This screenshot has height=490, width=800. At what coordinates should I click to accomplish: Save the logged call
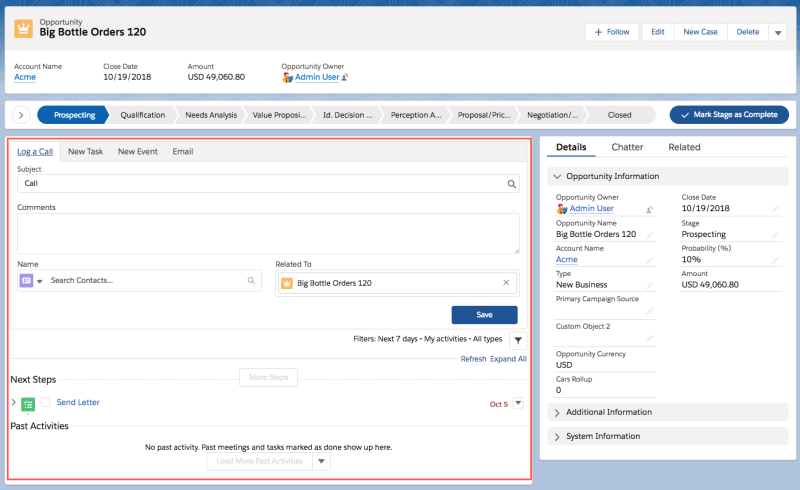click(484, 315)
